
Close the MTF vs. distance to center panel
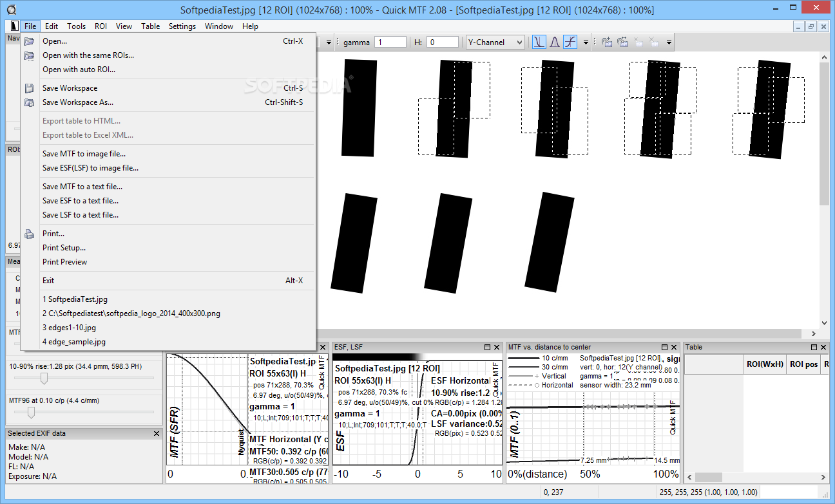674,347
